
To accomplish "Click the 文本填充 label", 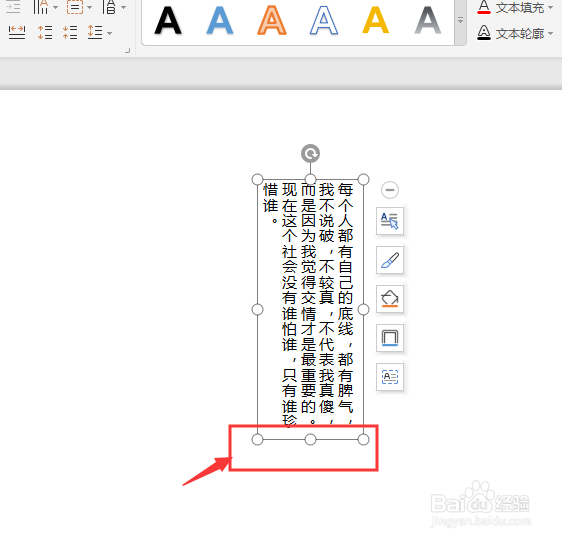I will 520,8.
